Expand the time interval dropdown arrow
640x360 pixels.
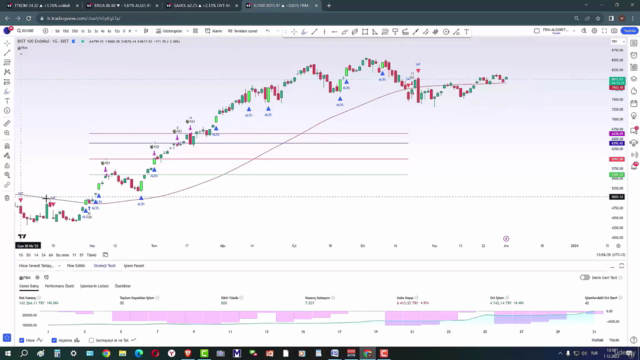tap(136, 31)
